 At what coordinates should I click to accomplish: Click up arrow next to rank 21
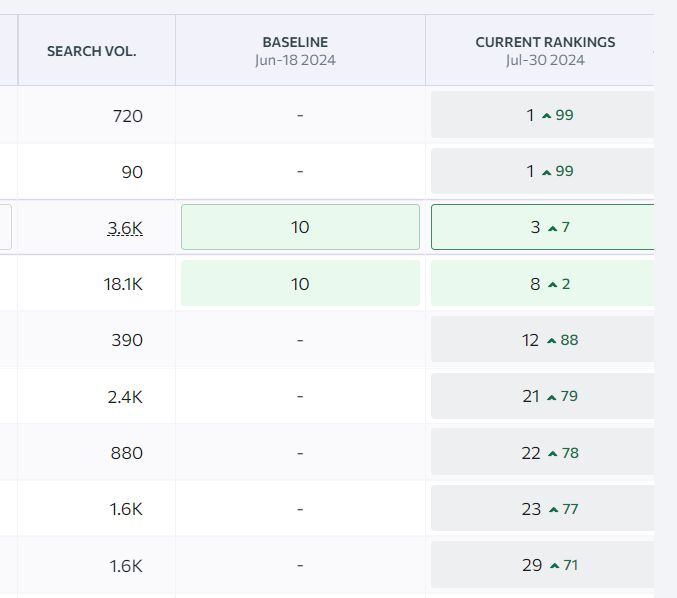click(552, 397)
